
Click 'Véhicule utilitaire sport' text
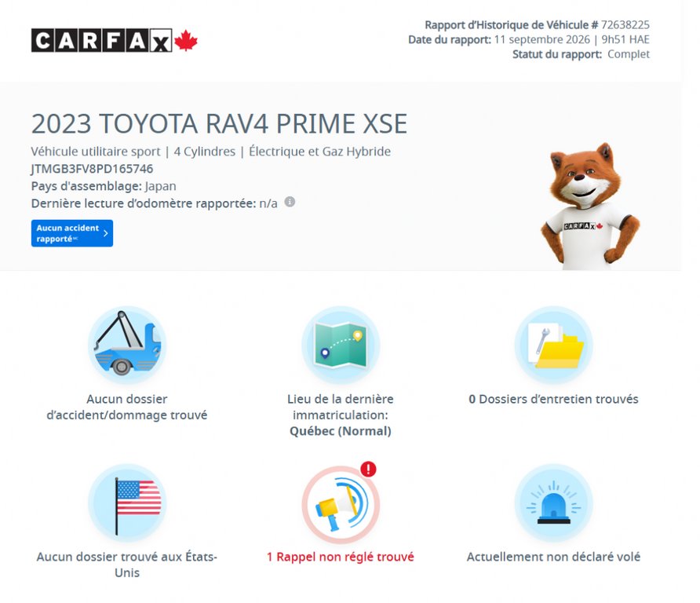tap(96, 152)
